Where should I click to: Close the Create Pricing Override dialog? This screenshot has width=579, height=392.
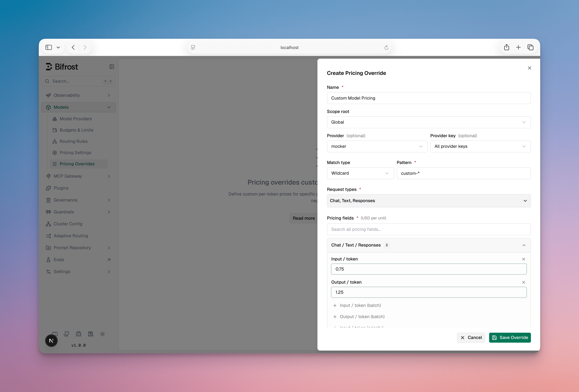click(x=529, y=68)
